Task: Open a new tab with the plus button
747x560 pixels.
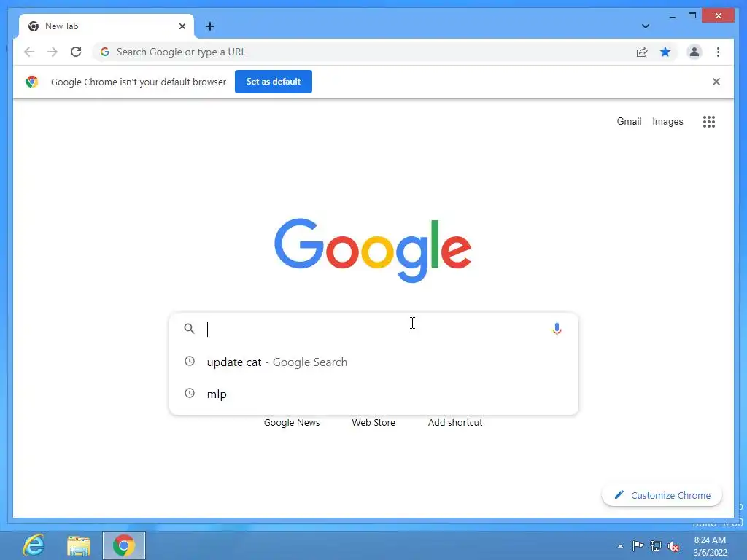Action: pyautogui.click(x=209, y=26)
